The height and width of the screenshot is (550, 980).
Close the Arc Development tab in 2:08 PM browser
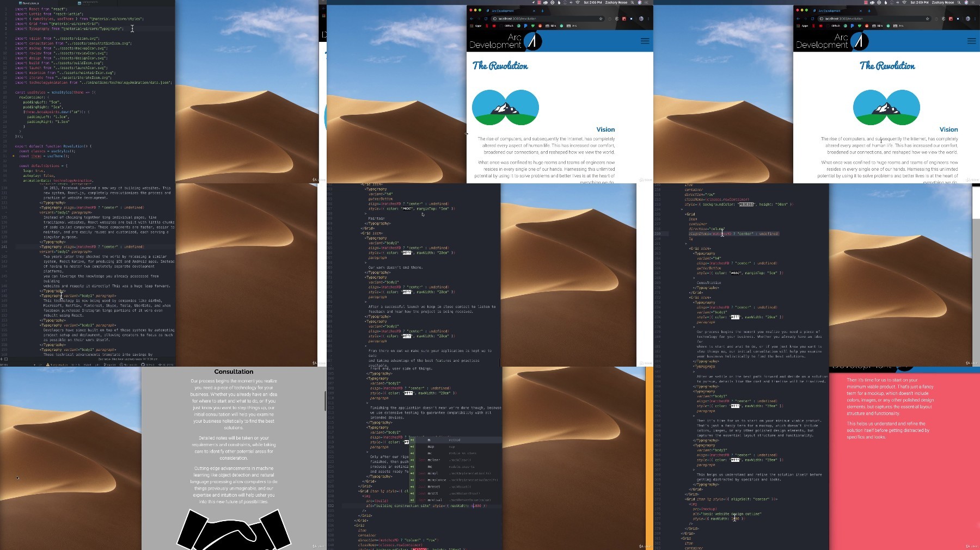[534, 11]
